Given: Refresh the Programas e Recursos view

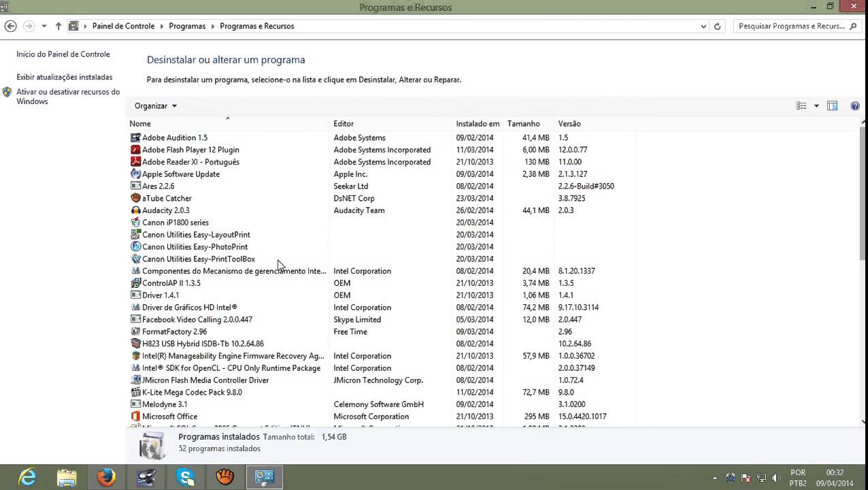Looking at the screenshot, I should click(x=717, y=27).
